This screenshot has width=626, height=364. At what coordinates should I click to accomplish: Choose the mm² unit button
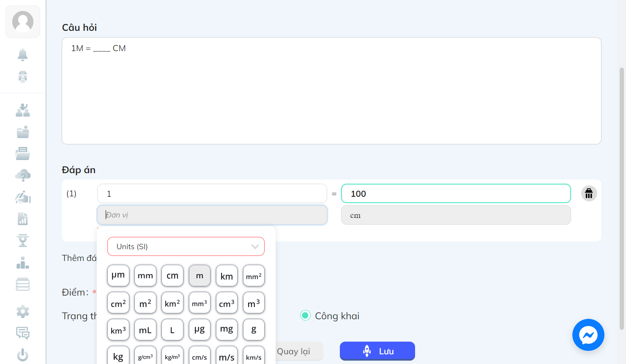tap(254, 275)
